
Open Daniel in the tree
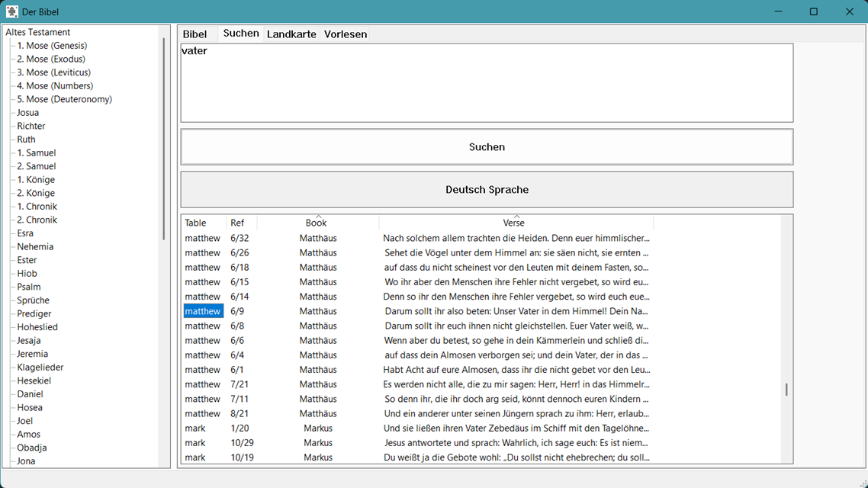tap(30, 394)
